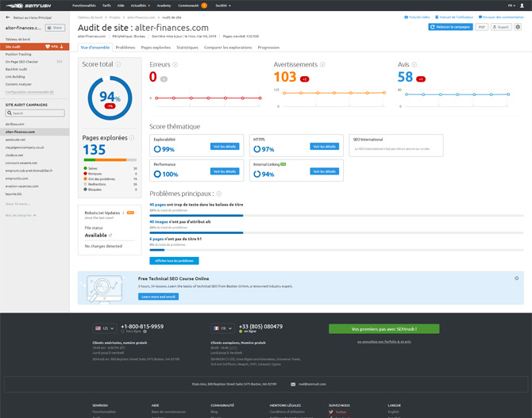
Task: Switch to Pages explorées tab
Action: pyautogui.click(x=156, y=48)
